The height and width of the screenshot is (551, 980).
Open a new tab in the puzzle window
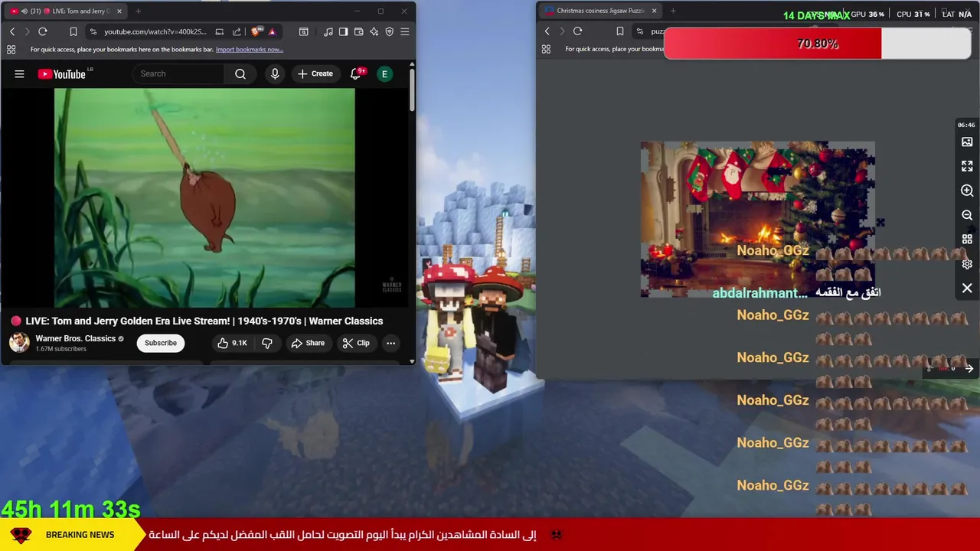tap(673, 11)
